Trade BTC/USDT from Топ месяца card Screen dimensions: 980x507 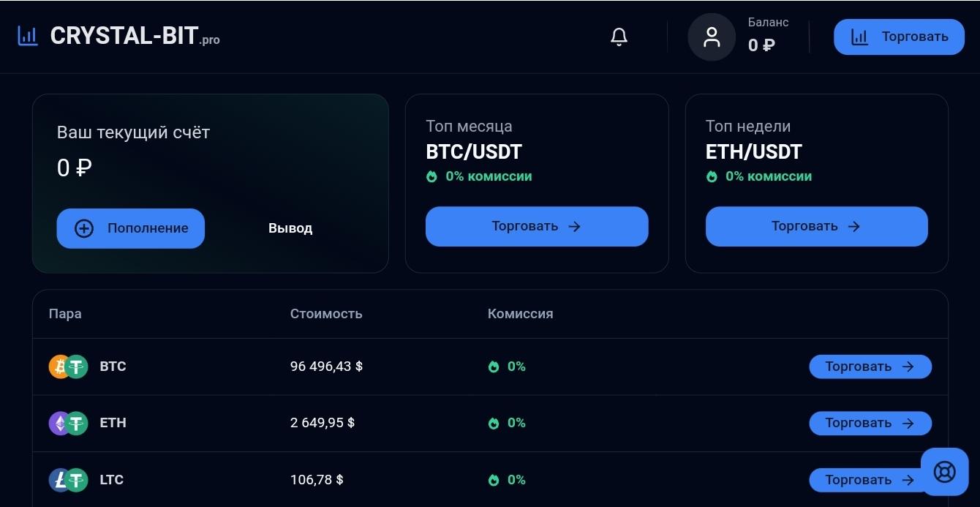(x=537, y=226)
